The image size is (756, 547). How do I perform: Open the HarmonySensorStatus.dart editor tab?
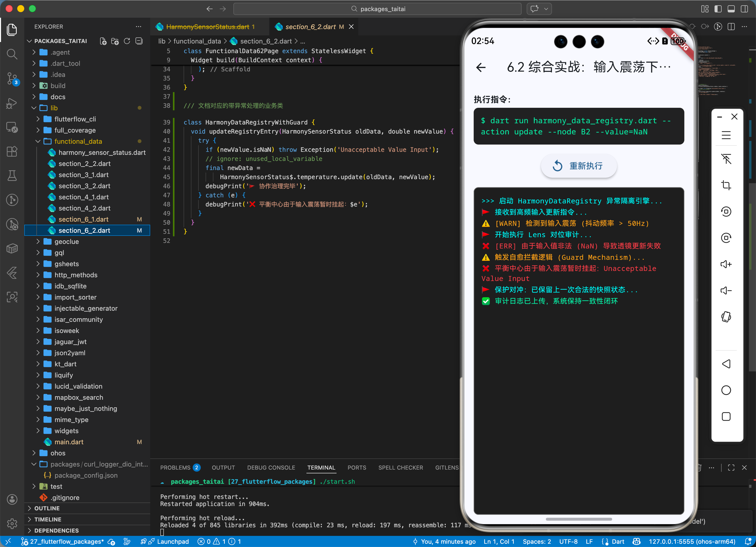tap(207, 27)
